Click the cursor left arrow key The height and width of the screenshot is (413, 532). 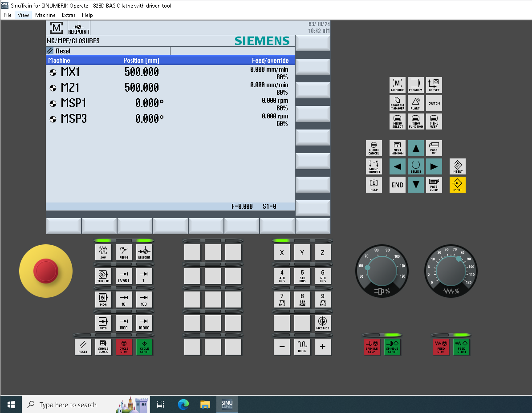[397, 166]
